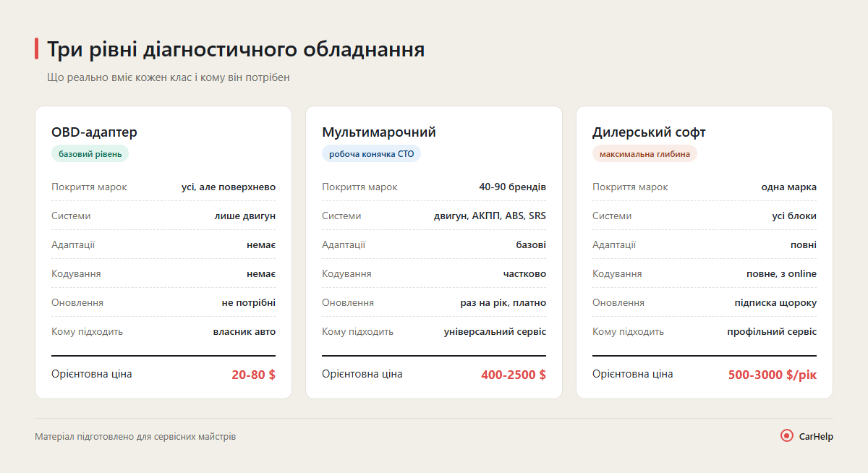
Task: Select the OBD-адаптер card title
Action: tap(94, 132)
